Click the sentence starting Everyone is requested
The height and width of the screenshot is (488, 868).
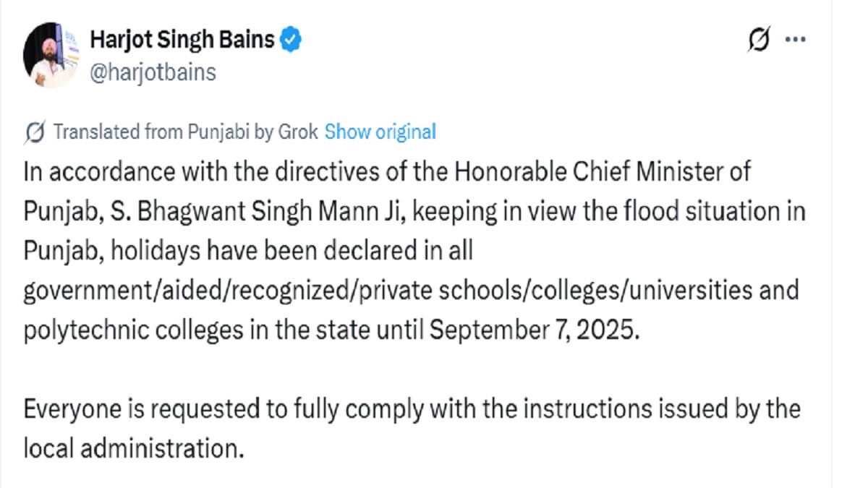coord(411,409)
